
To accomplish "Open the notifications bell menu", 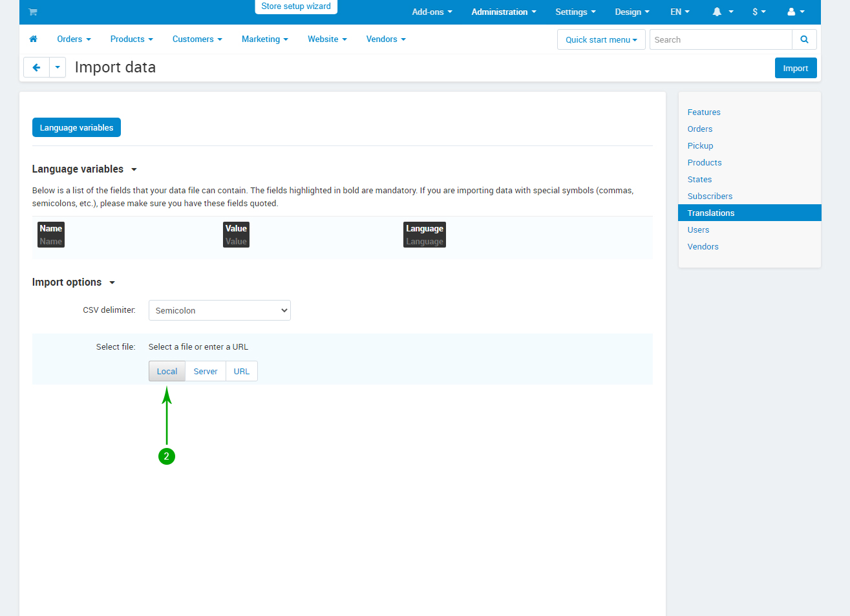I will coord(722,12).
